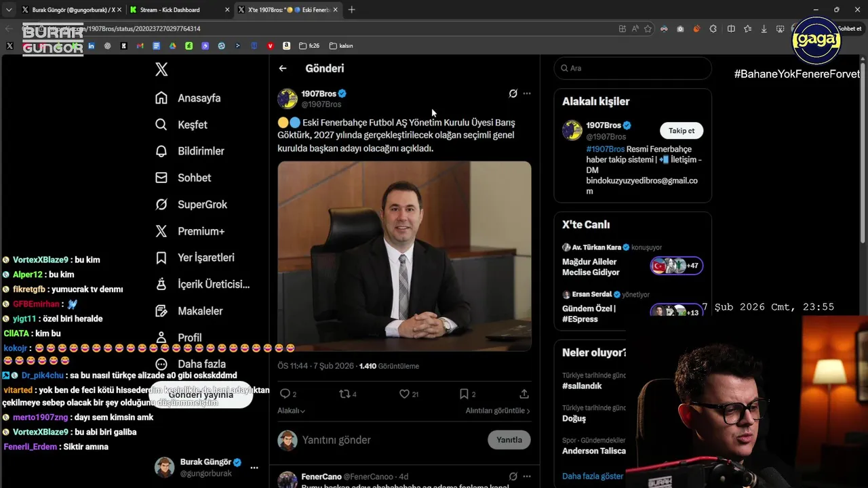The width and height of the screenshot is (868, 488).
Task: Click Daha fazla göster under trends
Action: pyautogui.click(x=593, y=476)
